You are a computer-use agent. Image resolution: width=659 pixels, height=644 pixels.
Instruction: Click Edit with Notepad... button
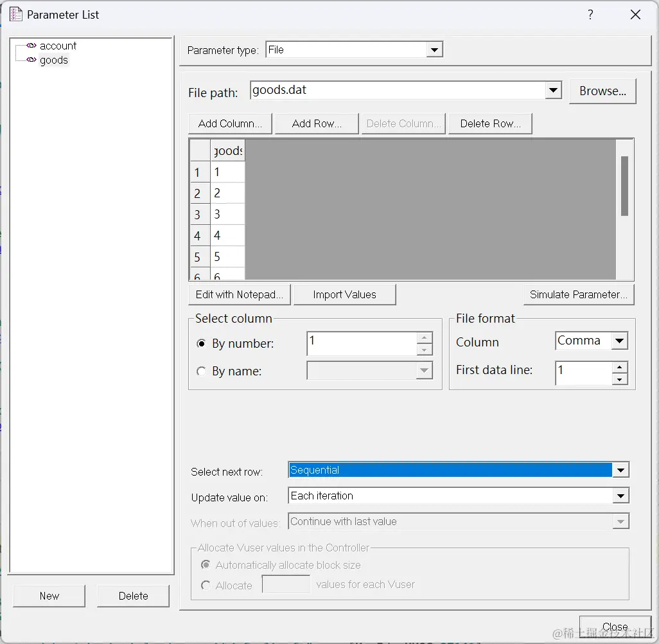(x=239, y=294)
